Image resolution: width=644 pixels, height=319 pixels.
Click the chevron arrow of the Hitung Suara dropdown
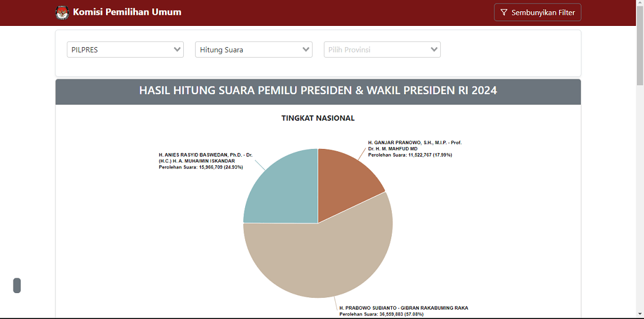306,49
